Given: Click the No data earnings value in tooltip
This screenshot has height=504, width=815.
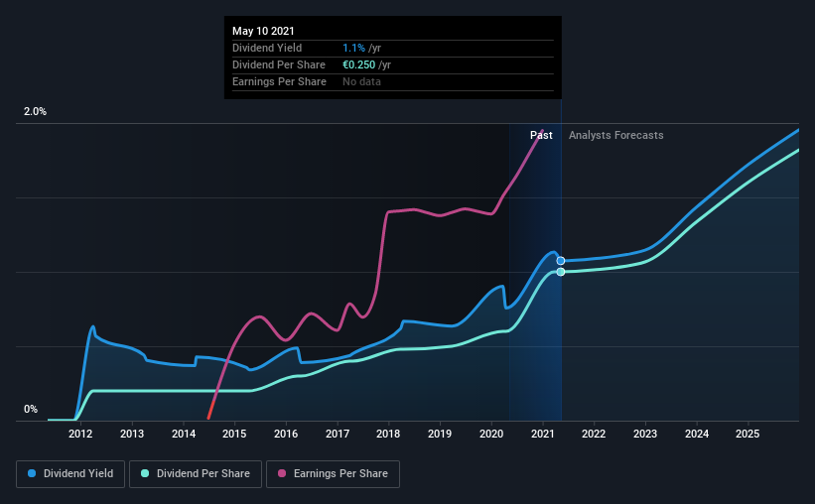Looking at the screenshot, I should point(361,81).
